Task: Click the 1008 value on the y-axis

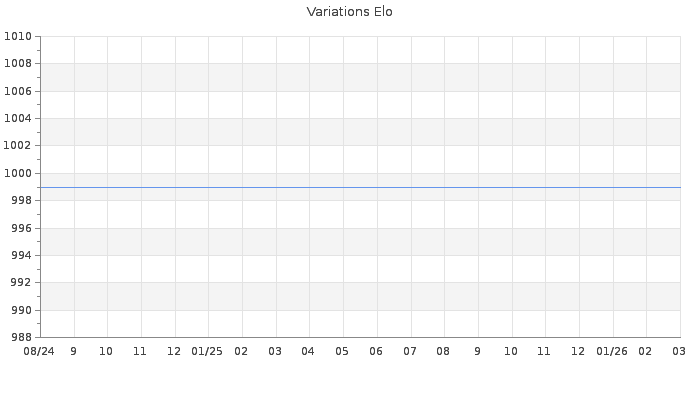Action: [x=18, y=64]
